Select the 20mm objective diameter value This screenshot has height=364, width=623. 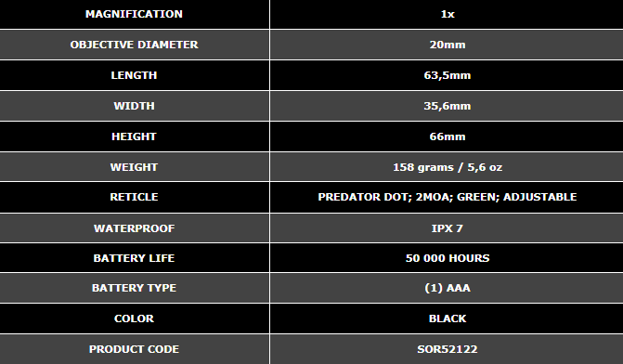(x=448, y=45)
